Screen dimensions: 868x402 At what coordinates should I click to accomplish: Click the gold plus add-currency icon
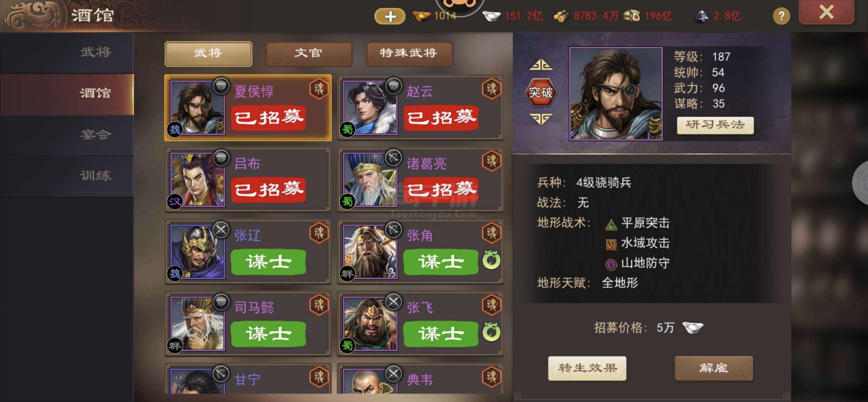pos(390,16)
